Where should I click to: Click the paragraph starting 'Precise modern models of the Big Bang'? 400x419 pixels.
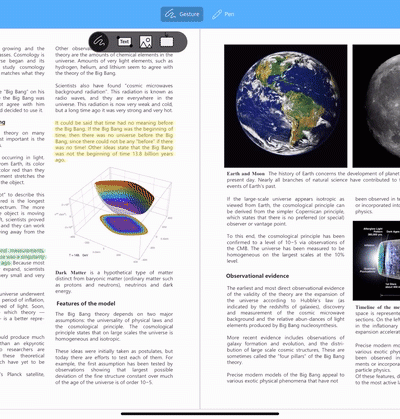pyautogui.click(x=286, y=378)
